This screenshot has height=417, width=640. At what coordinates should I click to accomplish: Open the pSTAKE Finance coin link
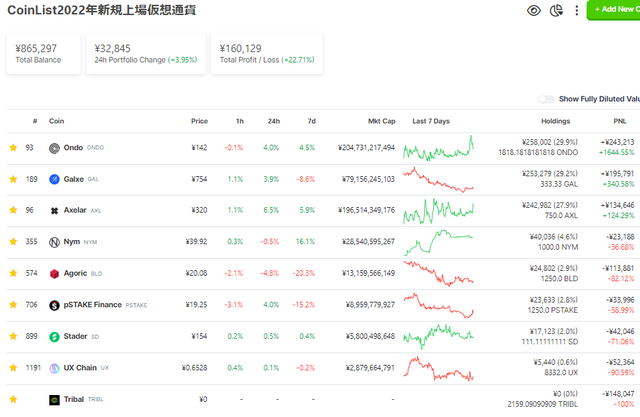(93, 304)
